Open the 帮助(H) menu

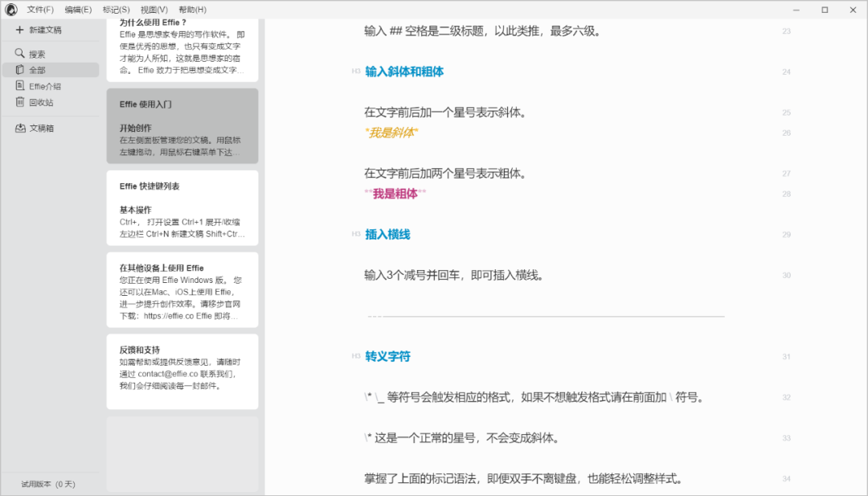[192, 10]
